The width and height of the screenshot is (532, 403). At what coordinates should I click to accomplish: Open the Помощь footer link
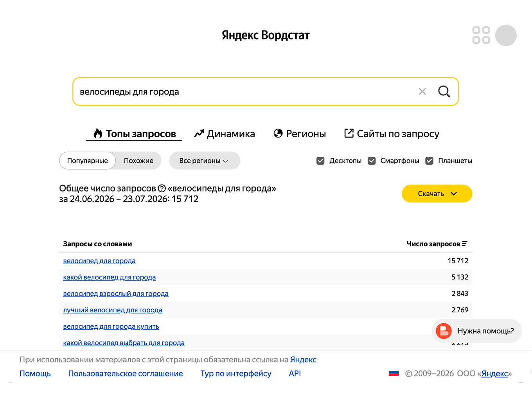click(x=35, y=373)
